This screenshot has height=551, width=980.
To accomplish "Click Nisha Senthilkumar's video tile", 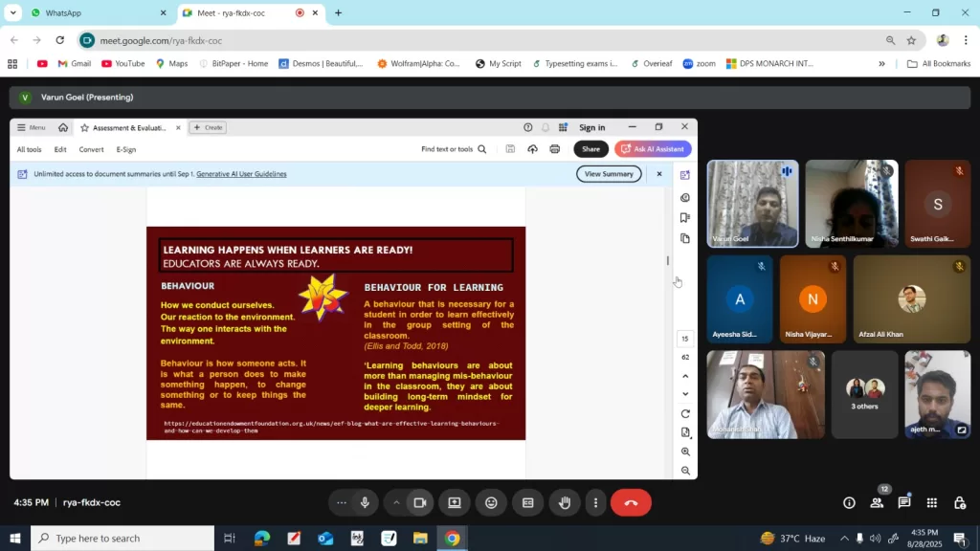I will click(851, 204).
